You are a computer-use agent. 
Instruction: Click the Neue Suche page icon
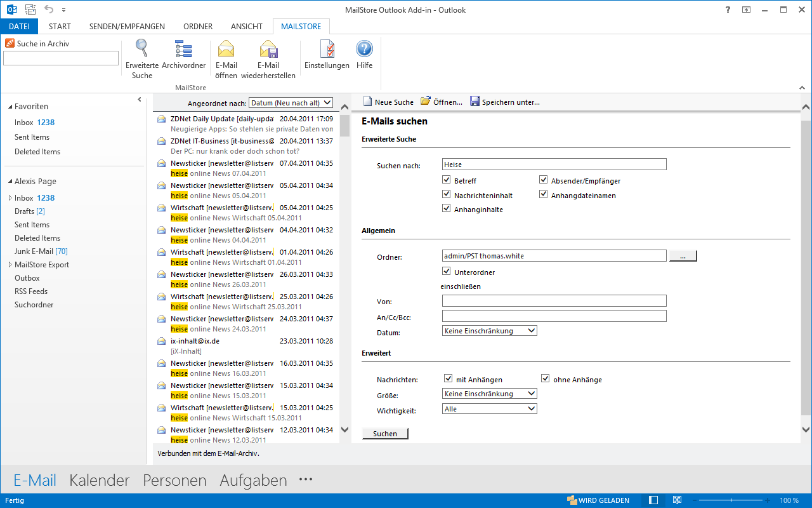click(x=367, y=102)
